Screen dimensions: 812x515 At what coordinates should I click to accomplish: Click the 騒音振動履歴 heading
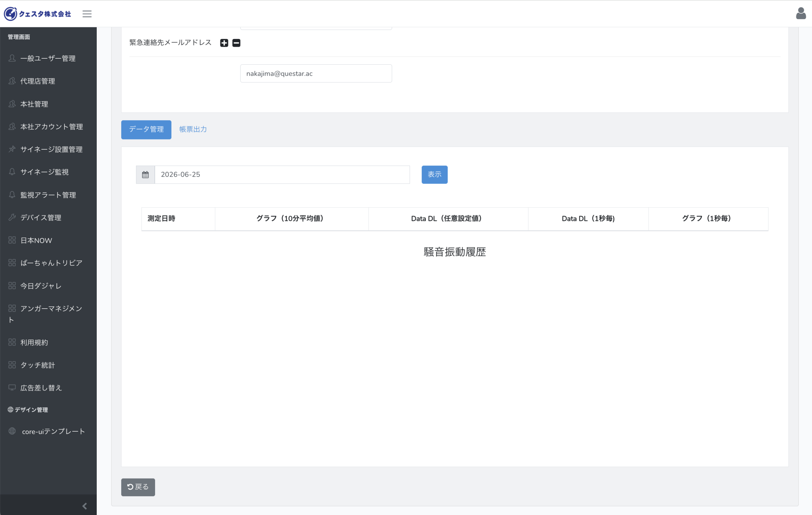click(x=455, y=252)
